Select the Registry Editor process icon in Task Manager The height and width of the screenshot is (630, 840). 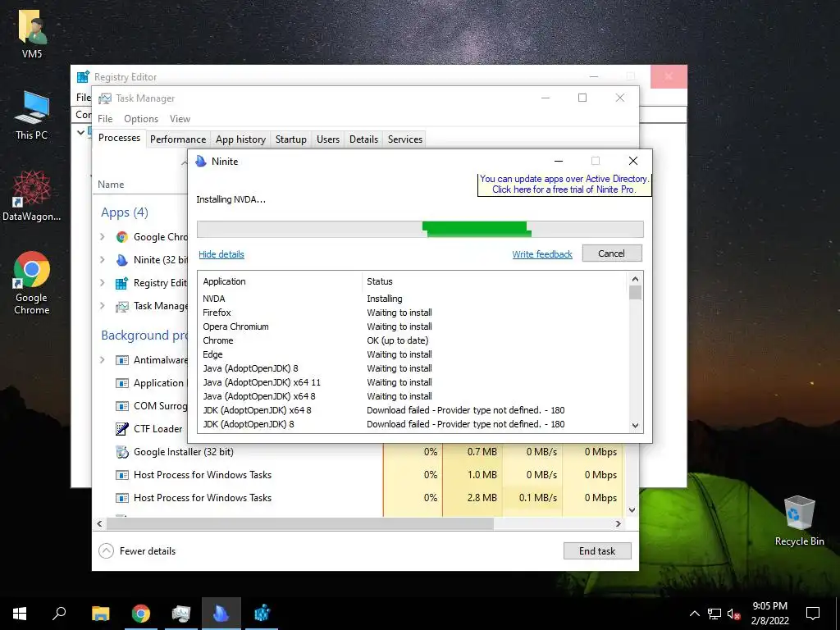(122, 283)
